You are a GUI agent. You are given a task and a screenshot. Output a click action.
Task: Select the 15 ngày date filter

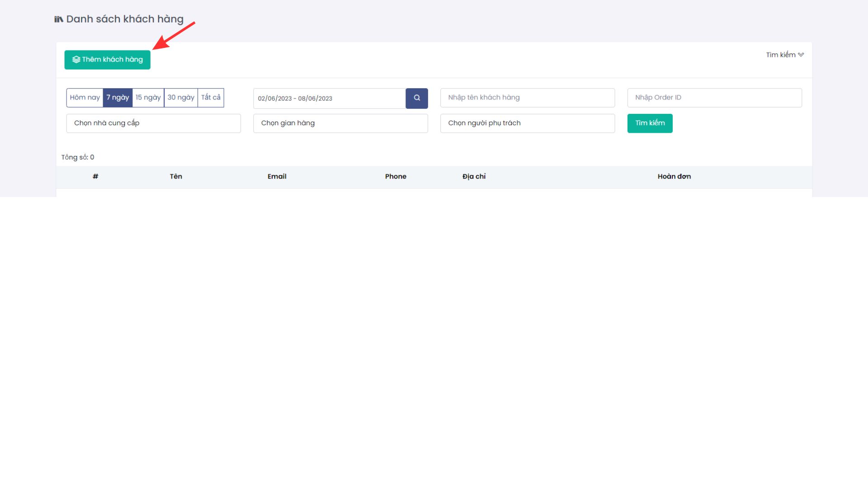[x=148, y=98]
